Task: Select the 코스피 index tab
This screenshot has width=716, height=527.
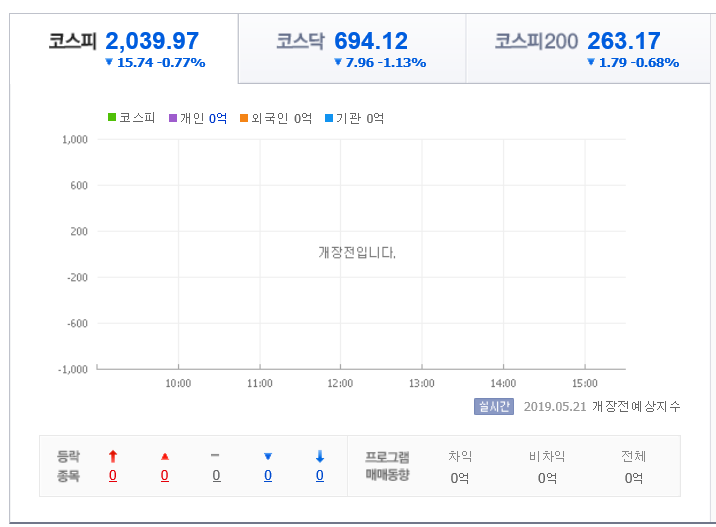Action: (124, 48)
